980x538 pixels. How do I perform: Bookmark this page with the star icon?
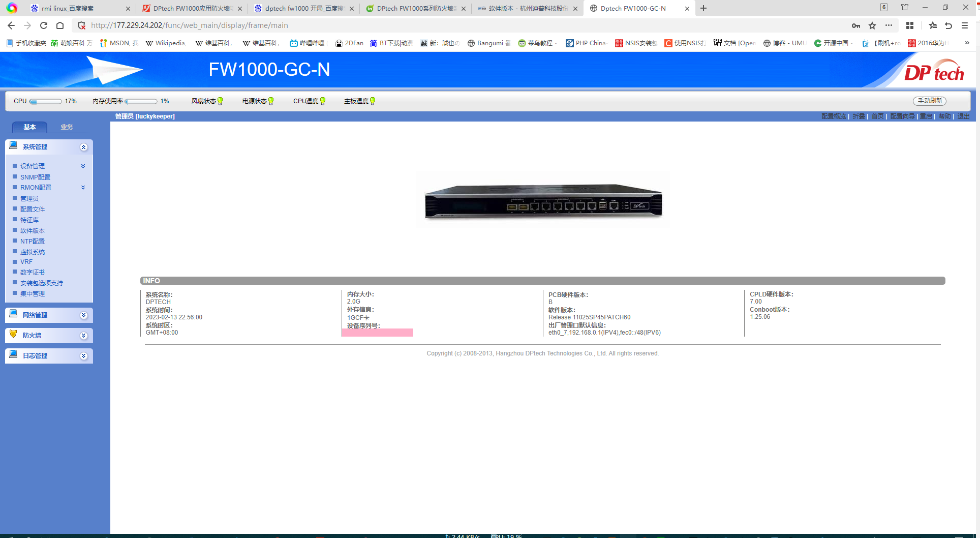click(872, 25)
